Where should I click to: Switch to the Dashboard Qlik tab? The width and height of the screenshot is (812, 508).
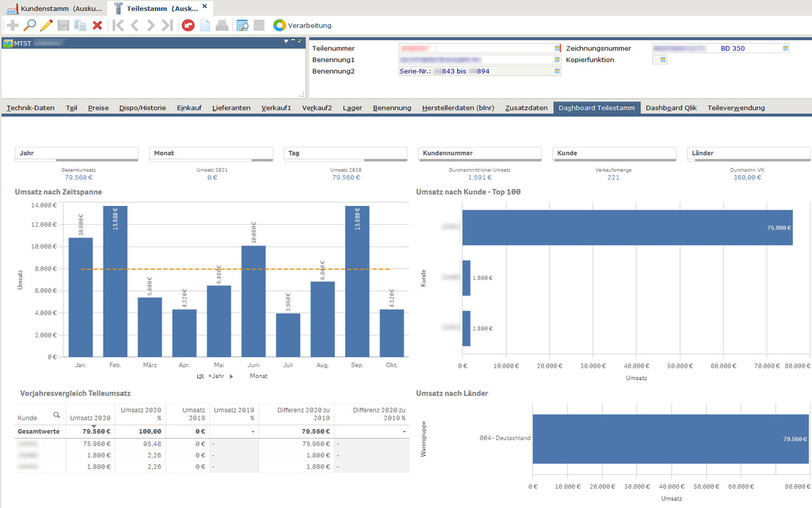pyautogui.click(x=671, y=108)
